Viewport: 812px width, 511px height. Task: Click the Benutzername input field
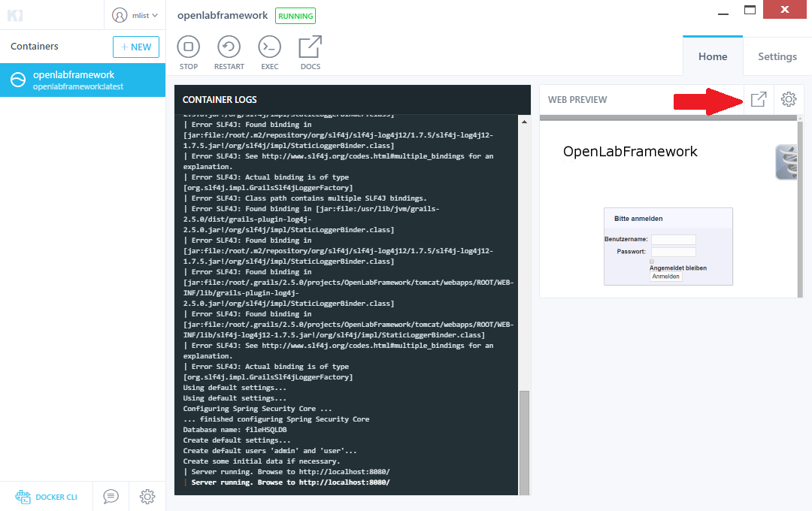click(x=673, y=240)
